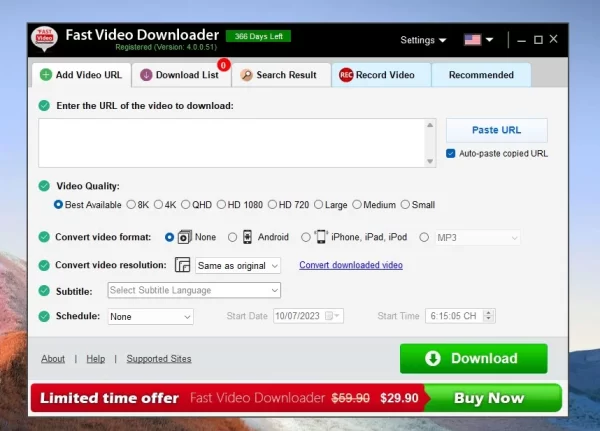Click the URL box scrollbar down arrow

(x=430, y=161)
